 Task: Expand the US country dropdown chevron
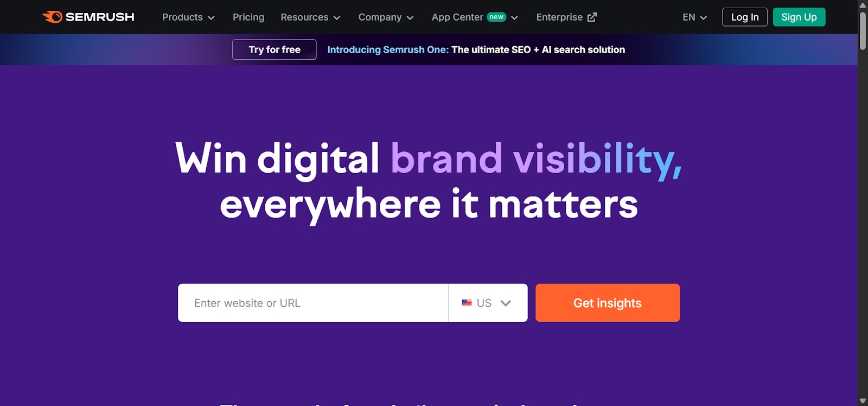tap(506, 303)
